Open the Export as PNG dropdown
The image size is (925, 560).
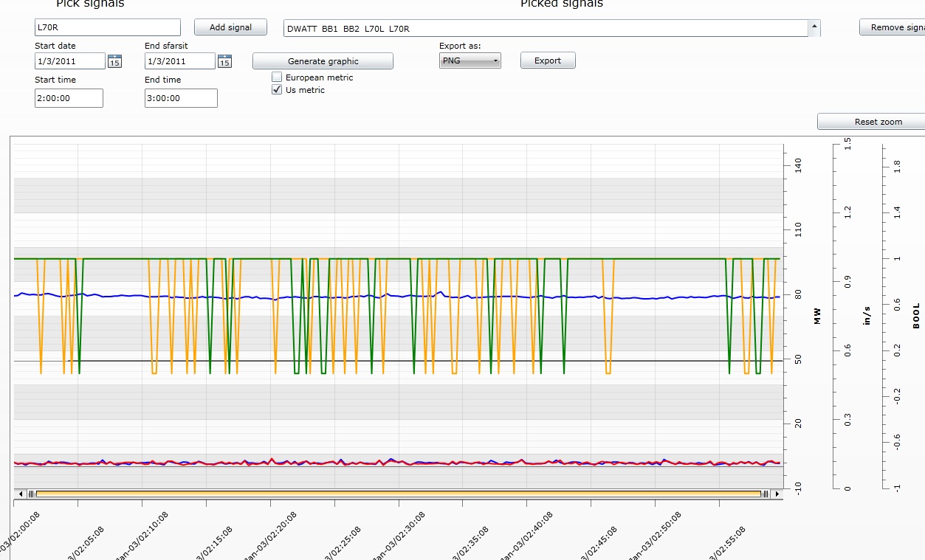point(470,61)
